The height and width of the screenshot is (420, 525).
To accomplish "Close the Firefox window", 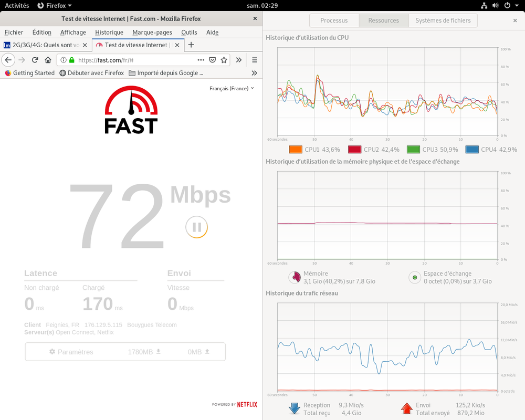I will (255, 19).
